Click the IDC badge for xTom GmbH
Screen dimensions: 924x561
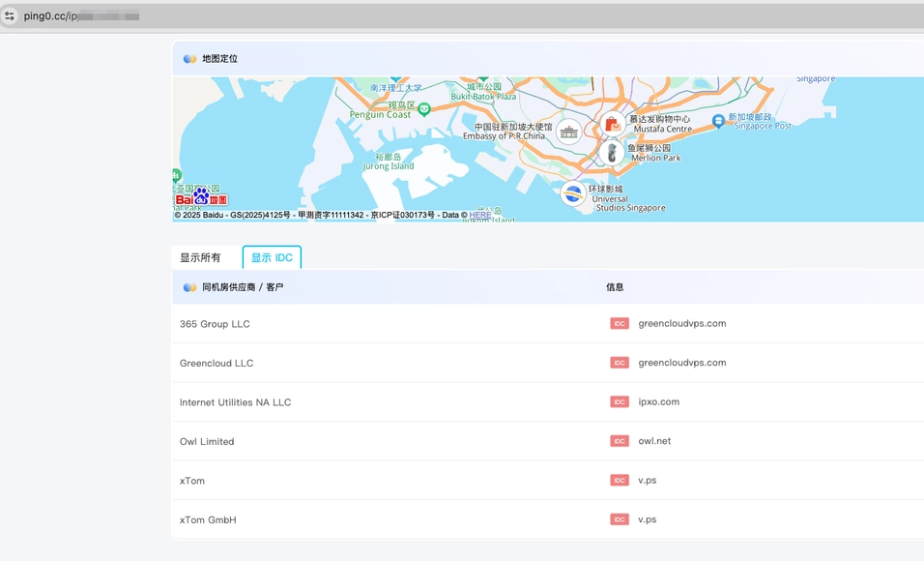(620, 519)
